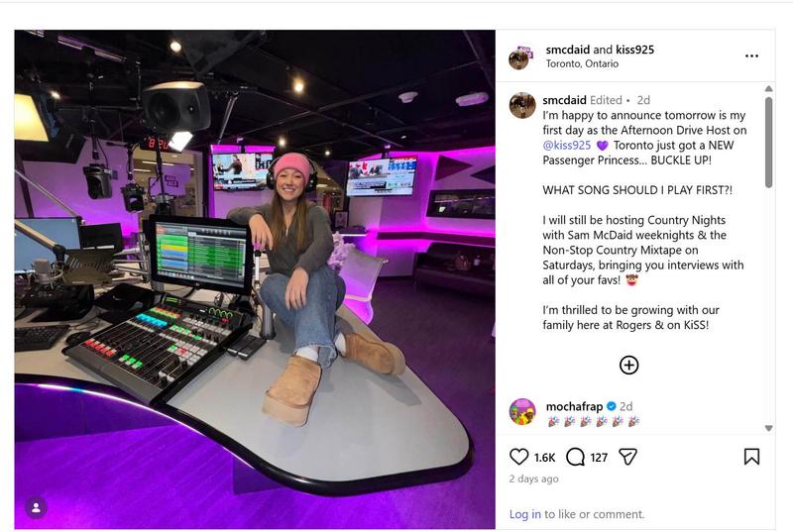Click the tagged people icon on the photo

click(x=36, y=508)
